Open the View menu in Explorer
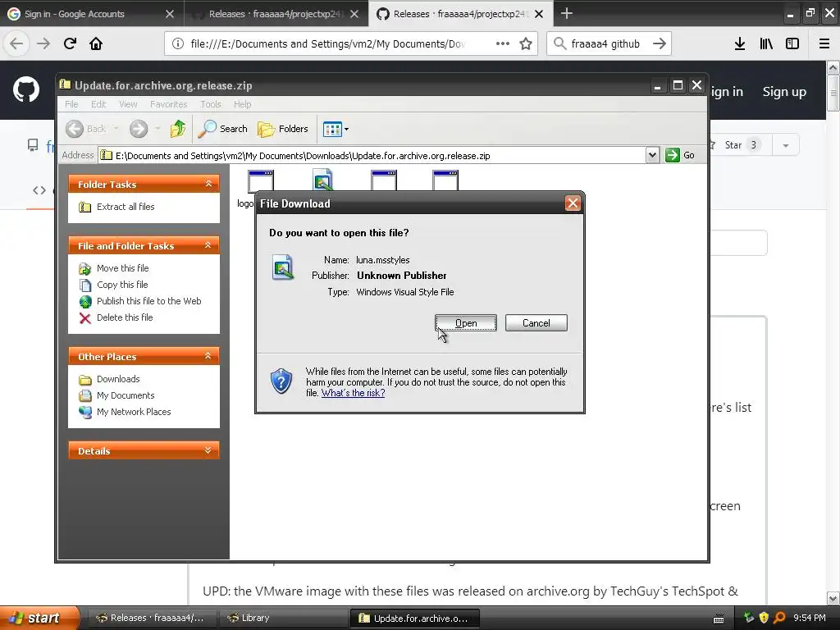The height and width of the screenshot is (630, 840). [128, 104]
